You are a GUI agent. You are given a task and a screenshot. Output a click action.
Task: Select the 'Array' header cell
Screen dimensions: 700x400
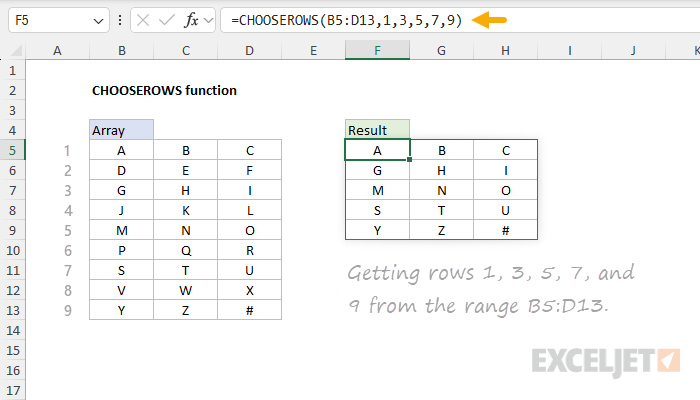point(121,130)
